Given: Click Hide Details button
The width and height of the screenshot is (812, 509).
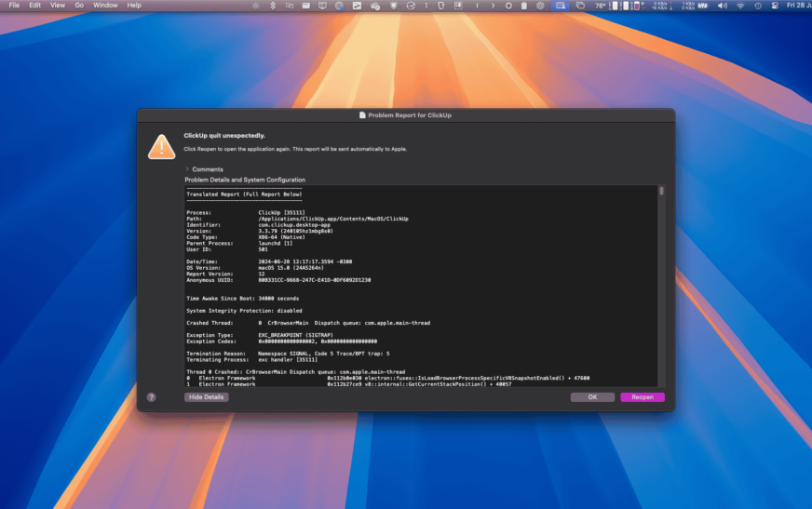Looking at the screenshot, I should click(206, 397).
